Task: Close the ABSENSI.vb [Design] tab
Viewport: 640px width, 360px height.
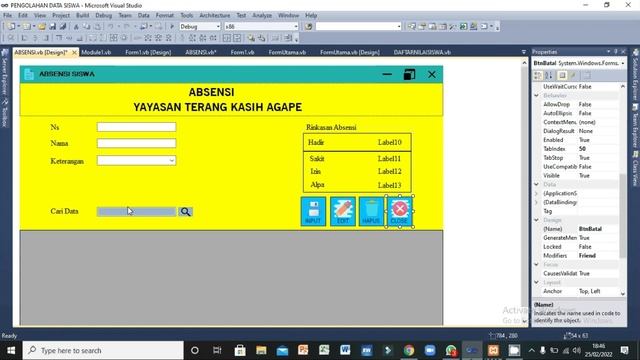Action: (74, 53)
